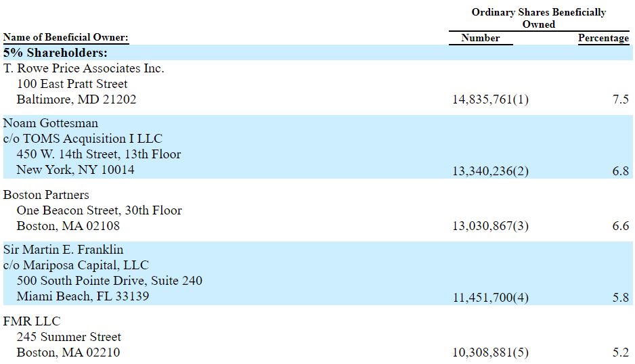Select the Sir Martin E. Franklin name
635x364 pixels.
pos(64,250)
